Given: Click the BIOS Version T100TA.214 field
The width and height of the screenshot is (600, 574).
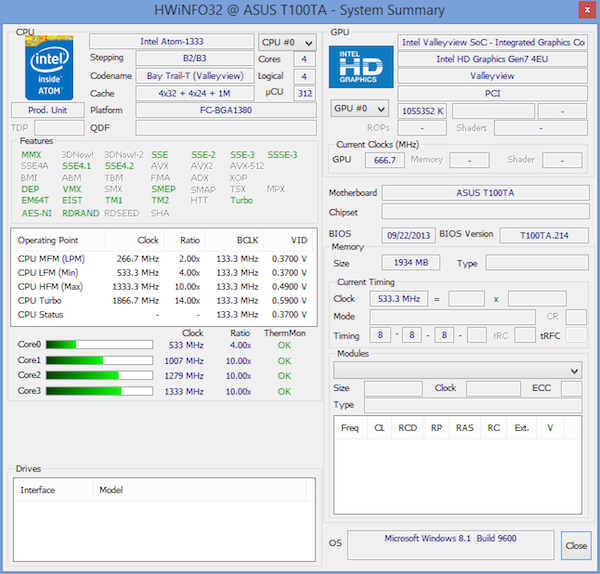Looking at the screenshot, I should coord(544,235).
